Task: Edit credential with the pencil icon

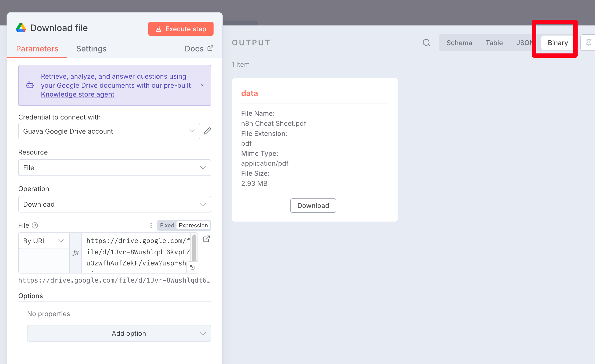Action: pyautogui.click(x=207, y=131)
